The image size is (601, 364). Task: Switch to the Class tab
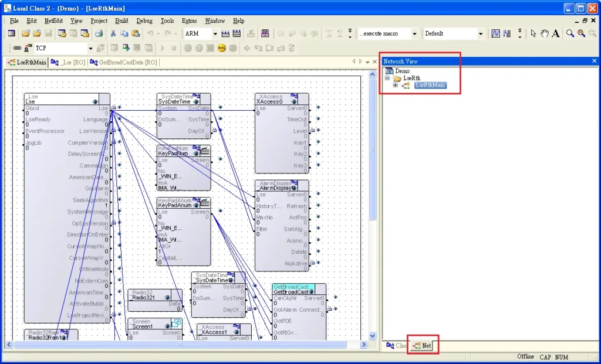pos(396,346)
